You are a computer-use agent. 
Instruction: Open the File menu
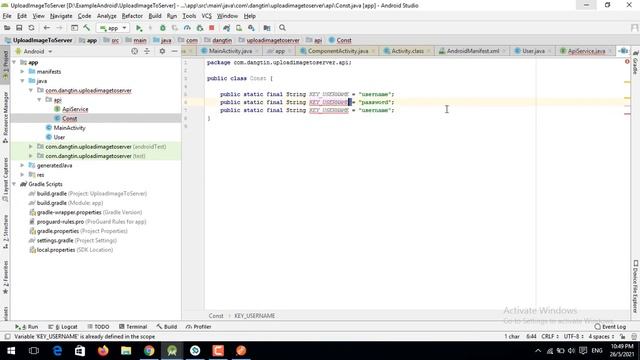tap(7, 16)
